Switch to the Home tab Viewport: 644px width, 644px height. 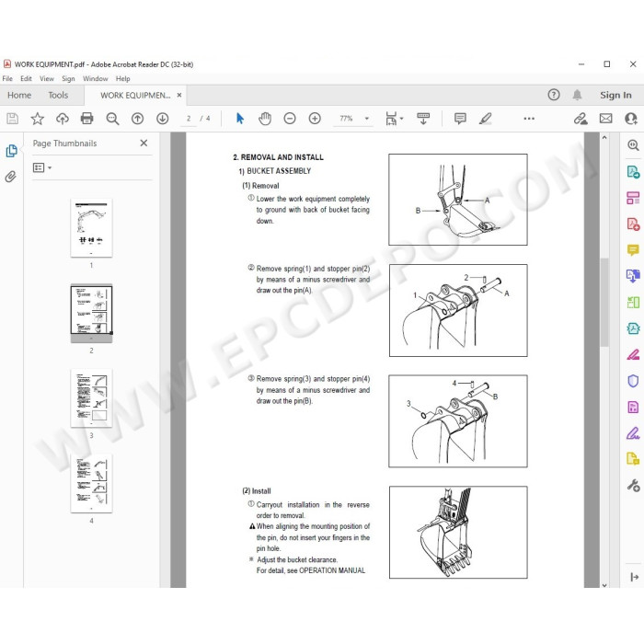coord(19,95)
